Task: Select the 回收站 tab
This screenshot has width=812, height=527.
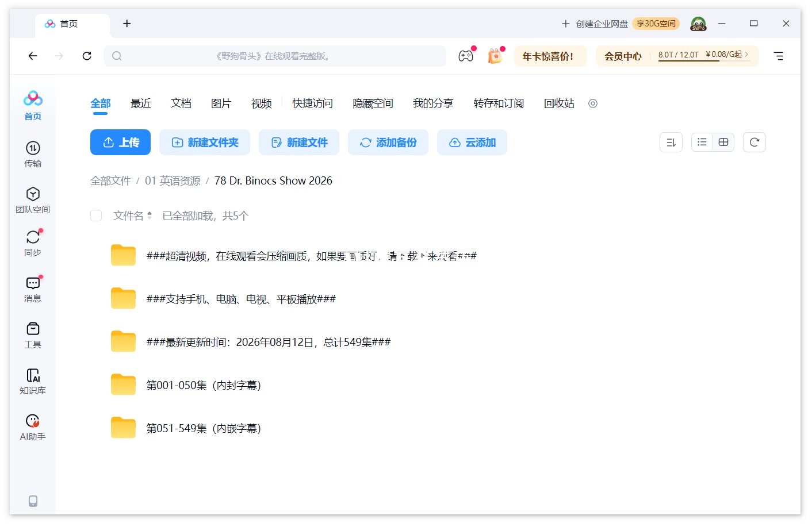Action: [x=559, y=103]
